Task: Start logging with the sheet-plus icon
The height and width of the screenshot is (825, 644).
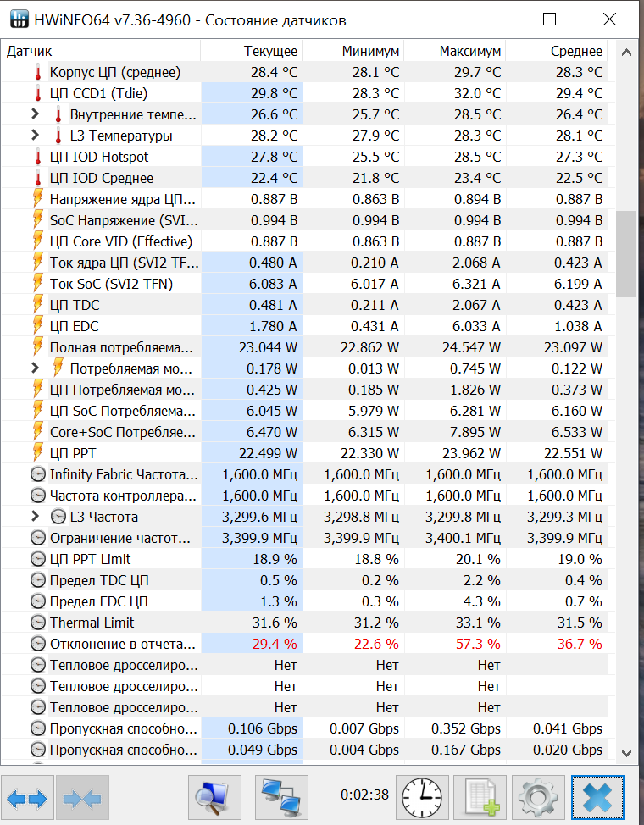Action: pos(480,797)
